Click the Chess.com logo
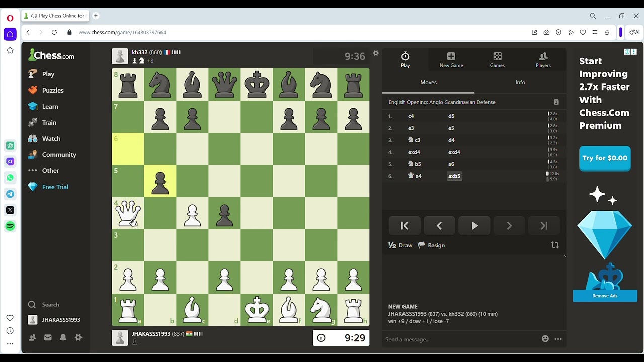 [x=51, y=55]
